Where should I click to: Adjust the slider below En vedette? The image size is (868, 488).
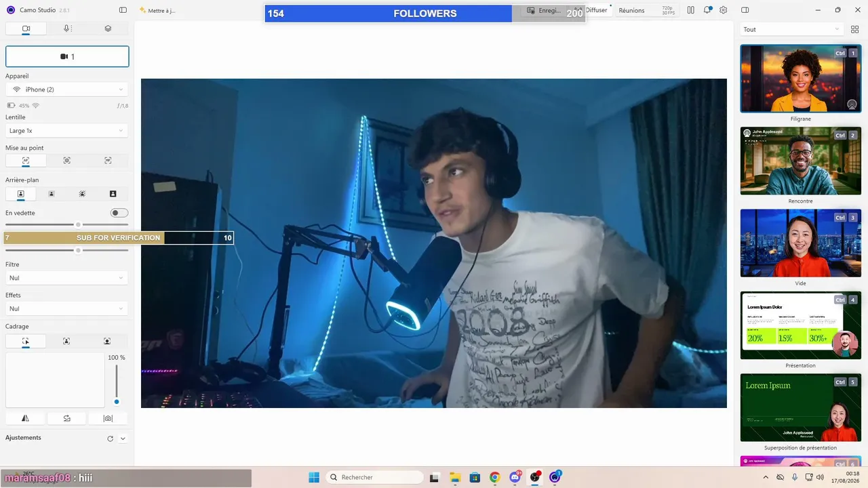pyautogui.click(x=67, y=224)
